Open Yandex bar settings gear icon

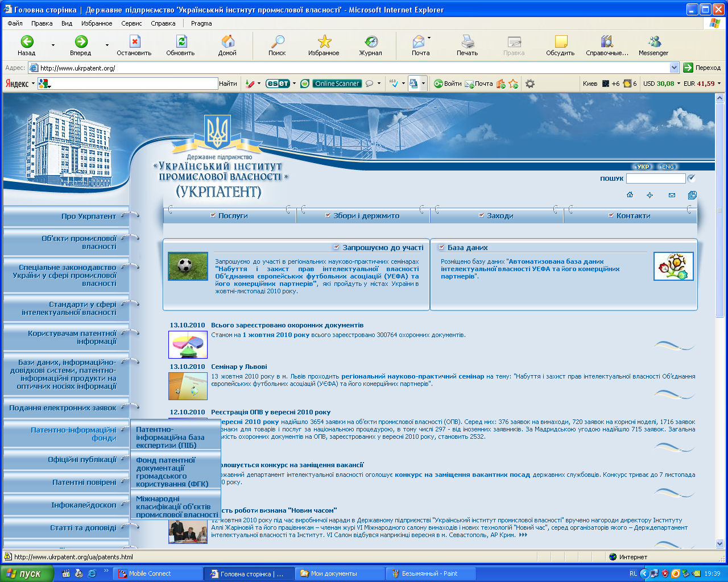tap(530, 84)
